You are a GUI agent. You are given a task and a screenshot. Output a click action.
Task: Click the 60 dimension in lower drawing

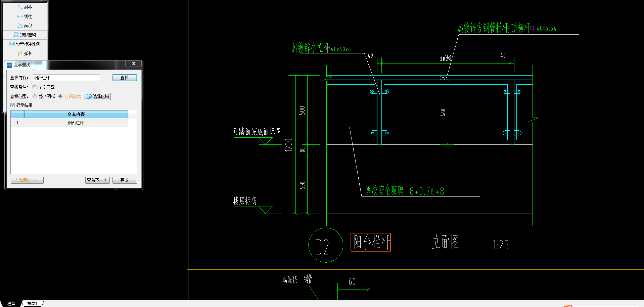(x=352, y=281)
